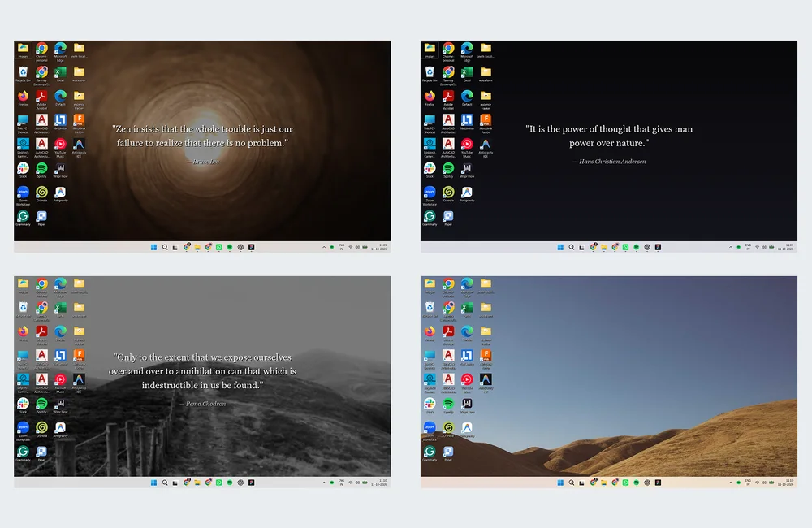
Task: Open the images folder on the Bruce Lee quote desktop
Action: [23, 49]
